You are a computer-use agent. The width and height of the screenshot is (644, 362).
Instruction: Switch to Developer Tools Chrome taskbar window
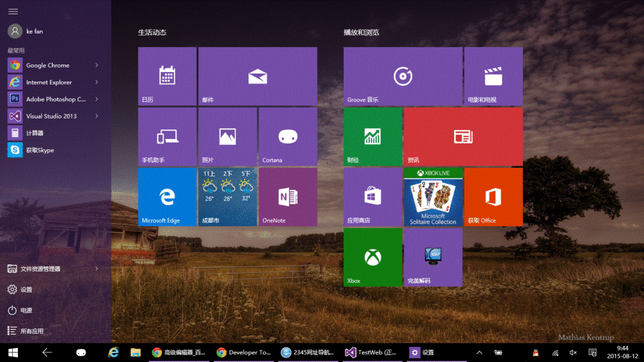(244, 352)
